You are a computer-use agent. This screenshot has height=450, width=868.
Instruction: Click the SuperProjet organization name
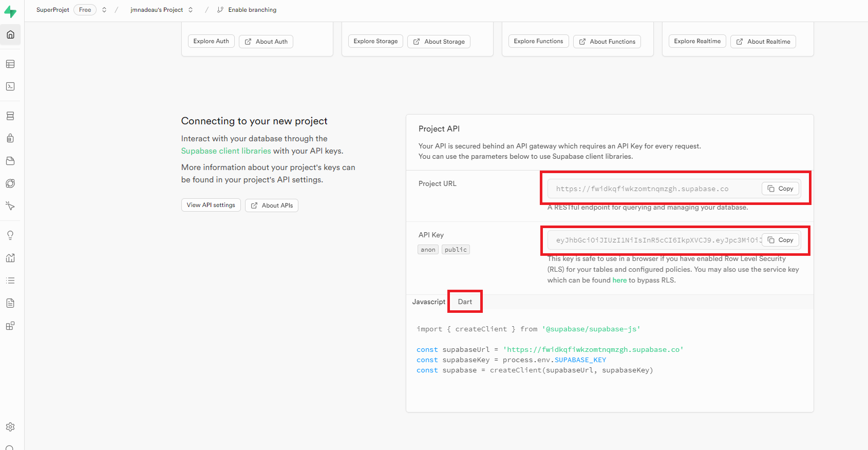52,10
